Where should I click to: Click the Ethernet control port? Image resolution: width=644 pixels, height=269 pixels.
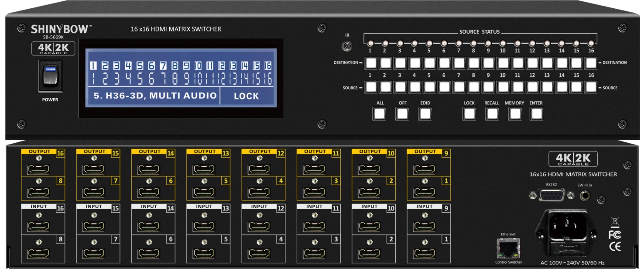(x=508, y=248)
